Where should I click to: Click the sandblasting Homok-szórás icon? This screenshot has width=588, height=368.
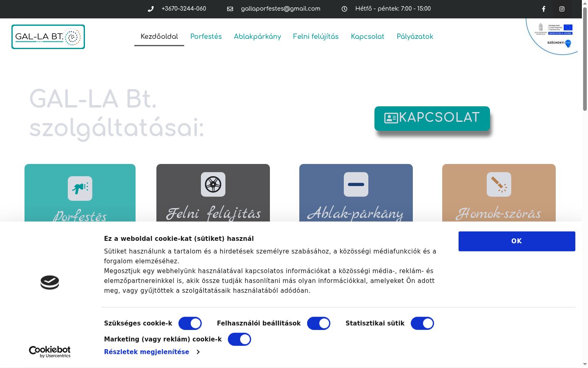[x=499, y=184]
